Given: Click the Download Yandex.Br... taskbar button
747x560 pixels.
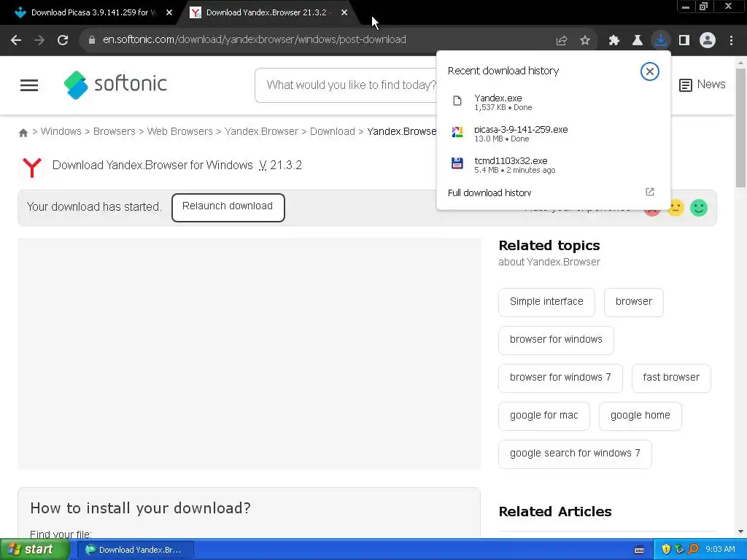Looking at the screenshot, I should [x=135, y=550].
